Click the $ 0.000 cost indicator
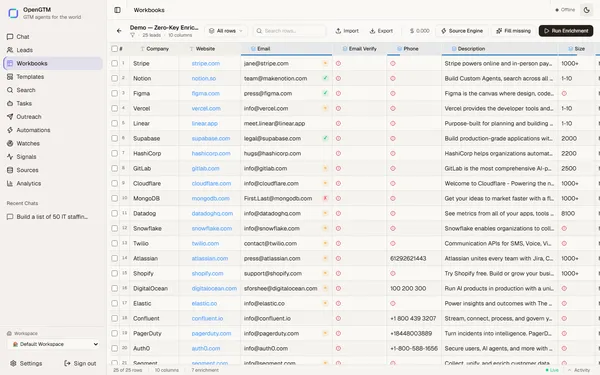 [x=419, y=31]
